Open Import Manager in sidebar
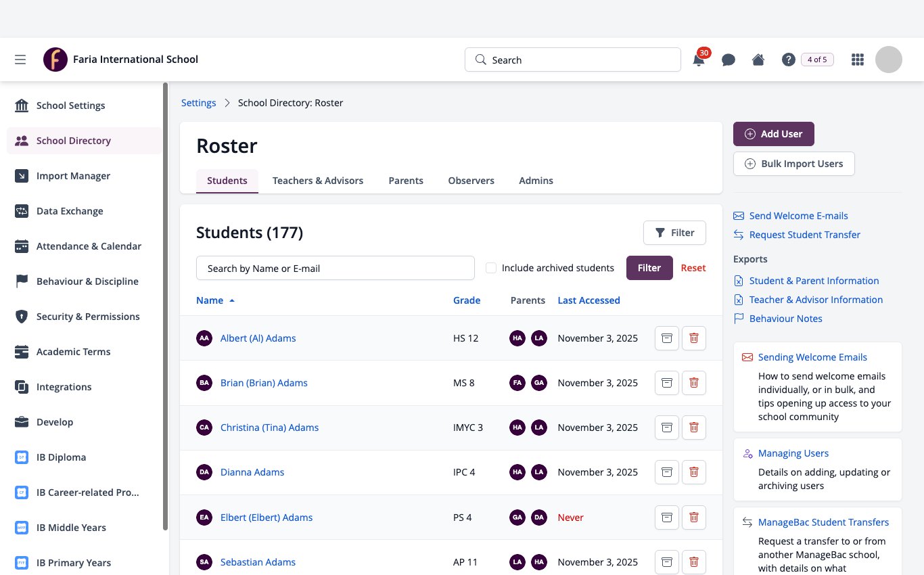The width and height of the screenshot is (924, 575). [x=85, y=176]
